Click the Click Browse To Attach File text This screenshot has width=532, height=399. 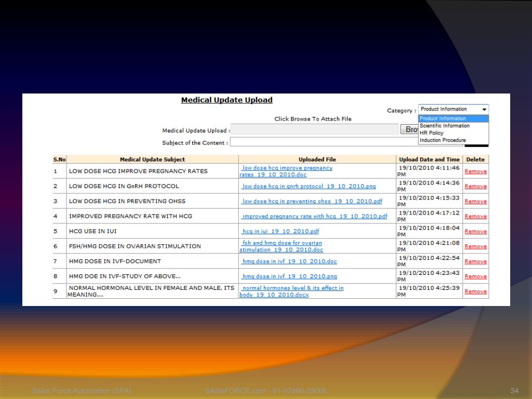313,119
